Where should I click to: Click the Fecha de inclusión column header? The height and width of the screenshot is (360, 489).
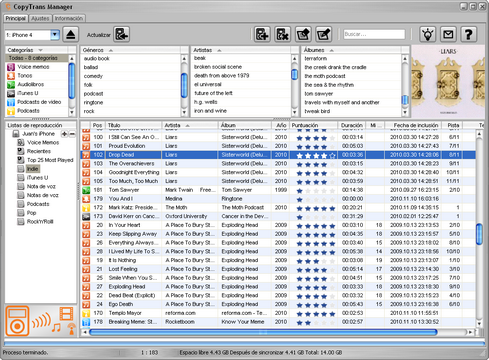[414, 125]
